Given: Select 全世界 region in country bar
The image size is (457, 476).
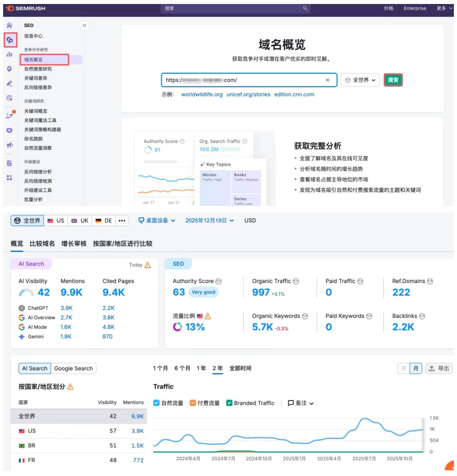Looking at the screenshot, I should [28, 221].
